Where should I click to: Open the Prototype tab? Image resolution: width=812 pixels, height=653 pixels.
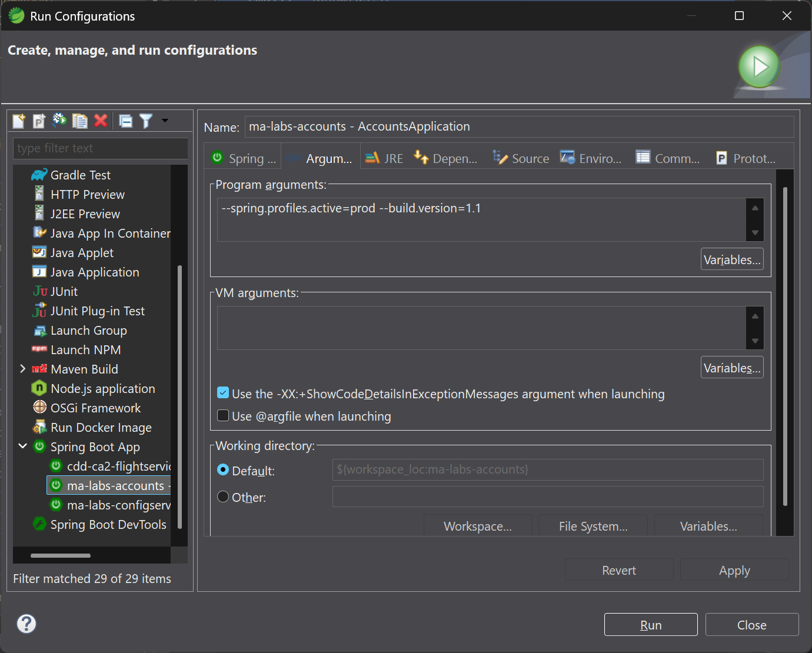pos(746,158)
